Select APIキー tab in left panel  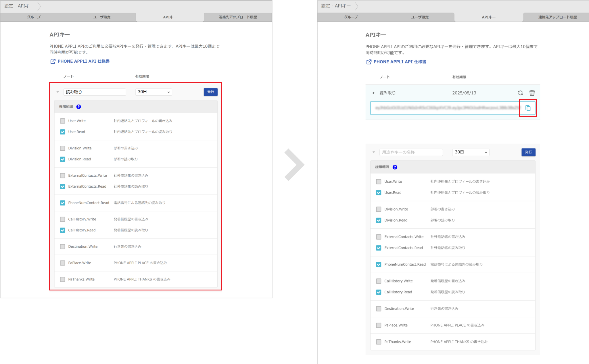click(170, 17)
